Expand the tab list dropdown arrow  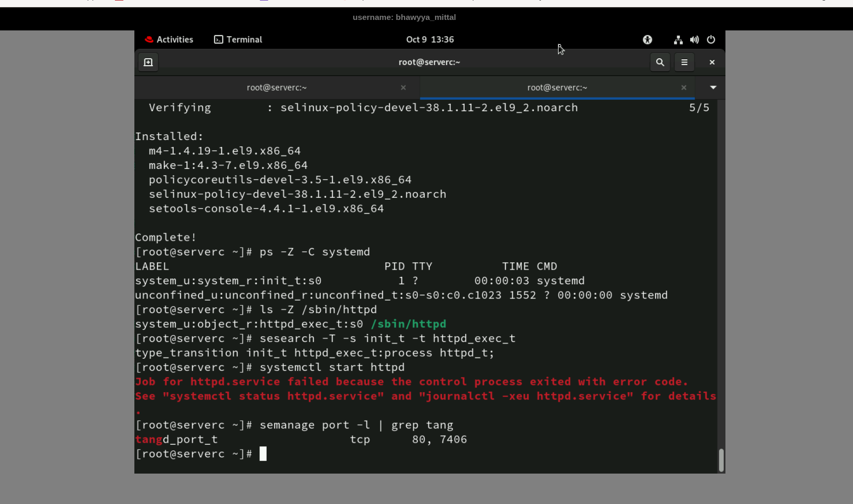click(x=713, y=88)
